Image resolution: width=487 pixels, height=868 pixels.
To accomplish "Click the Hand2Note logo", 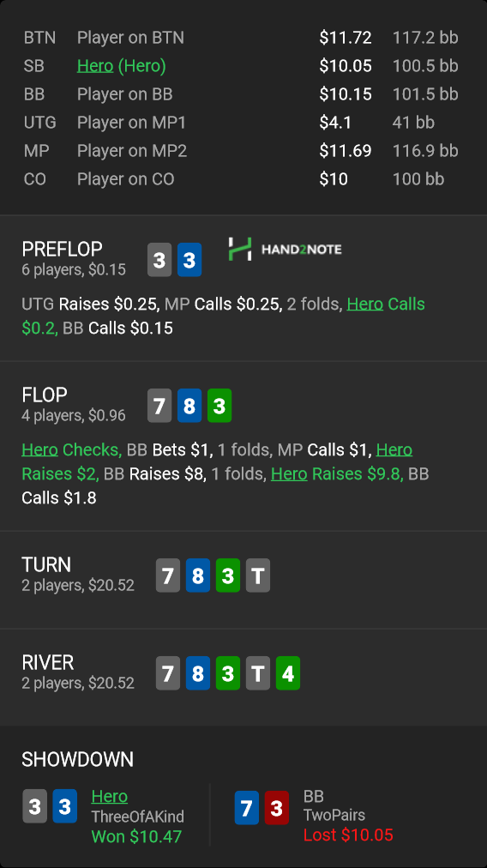I will click(x=285, y=249).
